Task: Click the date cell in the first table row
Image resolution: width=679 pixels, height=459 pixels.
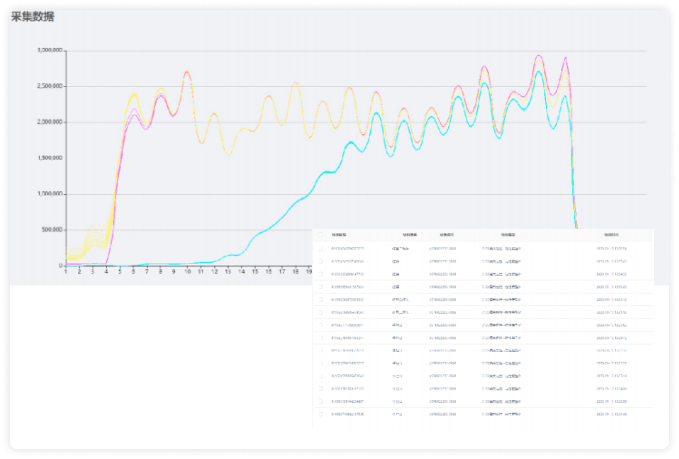Action: pos(612,248)
